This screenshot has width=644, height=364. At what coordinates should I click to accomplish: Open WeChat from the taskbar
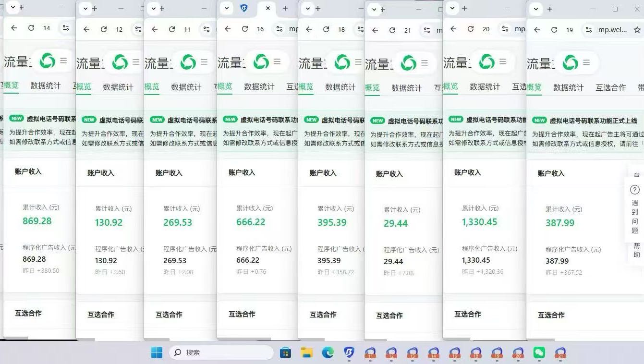point(539,352)
